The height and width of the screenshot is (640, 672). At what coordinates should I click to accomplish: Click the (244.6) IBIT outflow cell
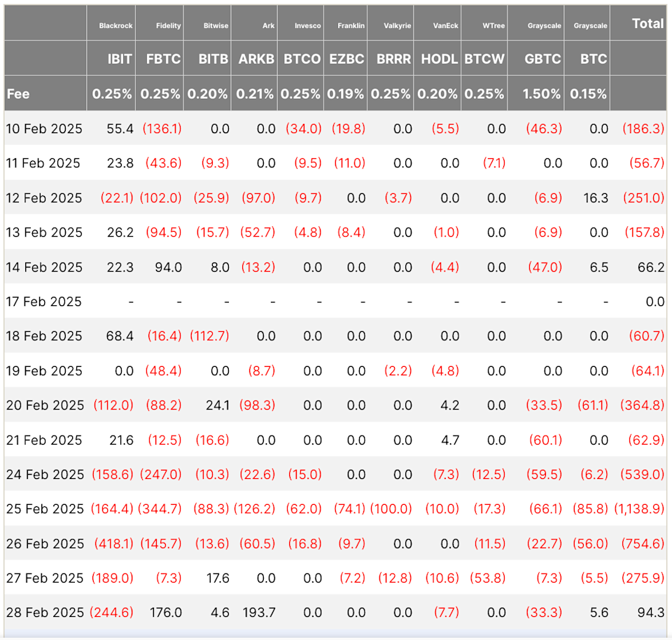coord(111,612)
